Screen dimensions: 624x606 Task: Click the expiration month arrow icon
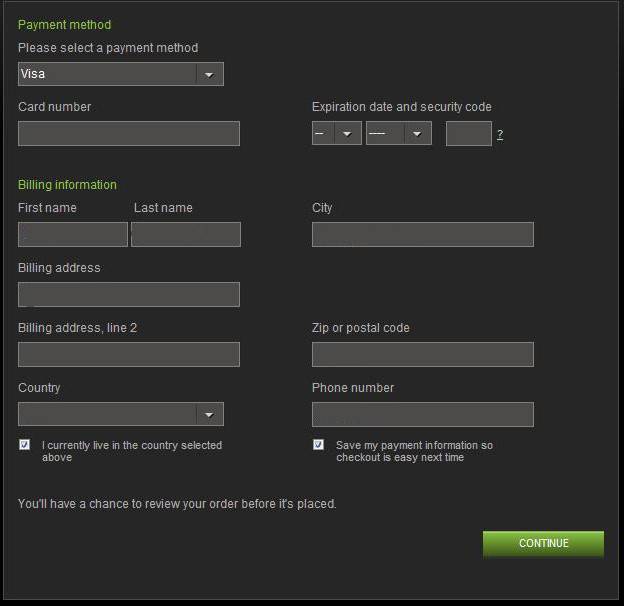[x=347, y=134]
